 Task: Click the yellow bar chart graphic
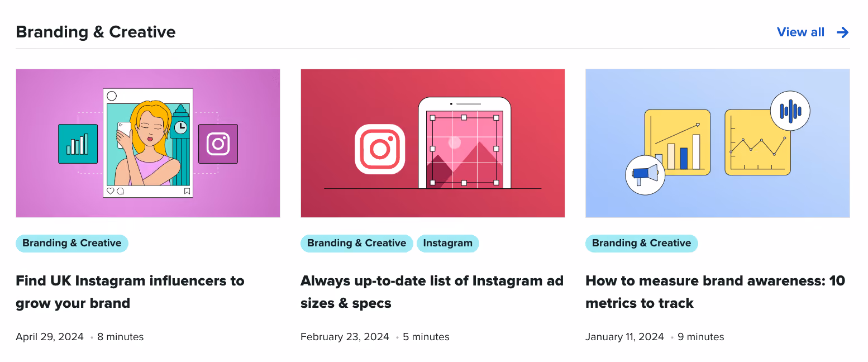(x=678, y=142)
